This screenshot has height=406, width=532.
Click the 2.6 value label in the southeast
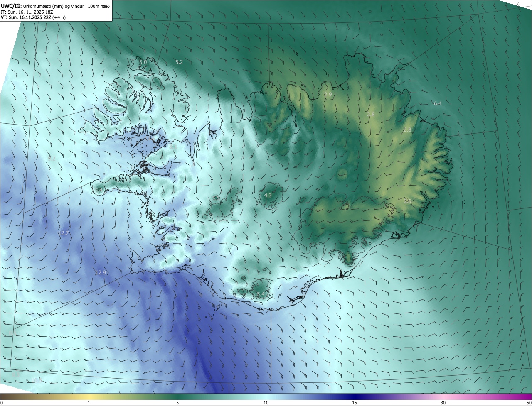point(408,201)
